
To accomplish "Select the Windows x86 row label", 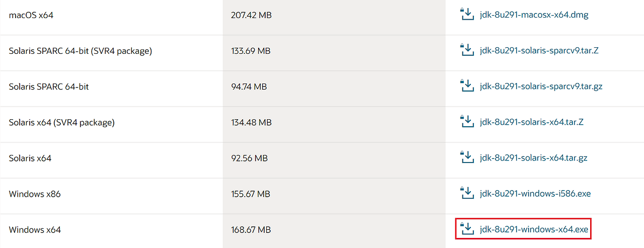I will click(35, 194).
